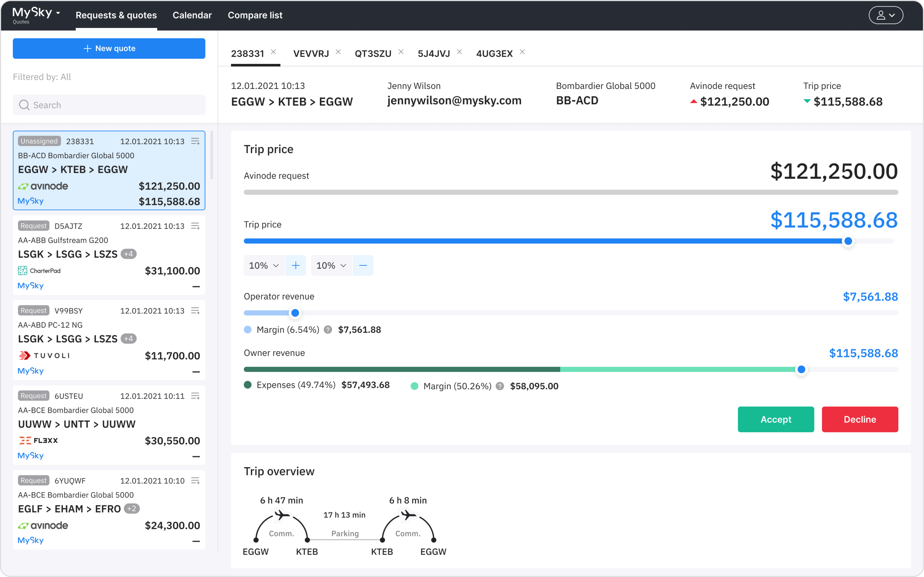
Task: Click the Owner revenue slider handle
Action: click(802, 369)
